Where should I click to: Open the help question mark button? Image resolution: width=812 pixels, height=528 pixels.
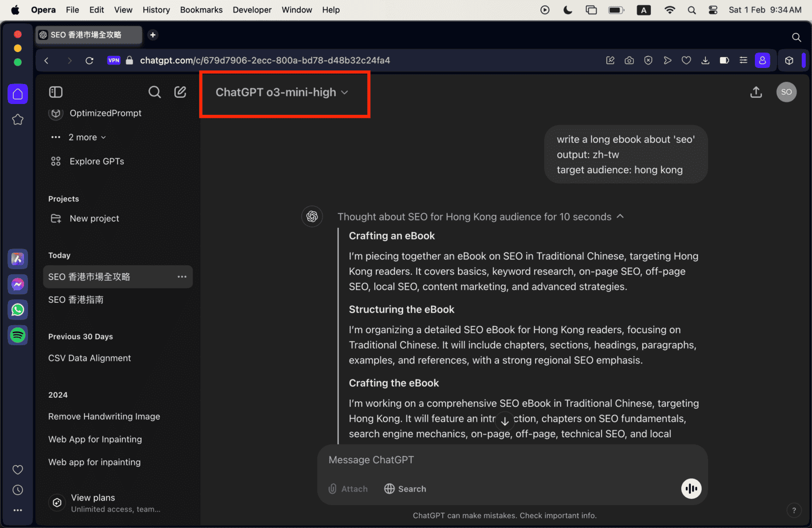[794, 511]
